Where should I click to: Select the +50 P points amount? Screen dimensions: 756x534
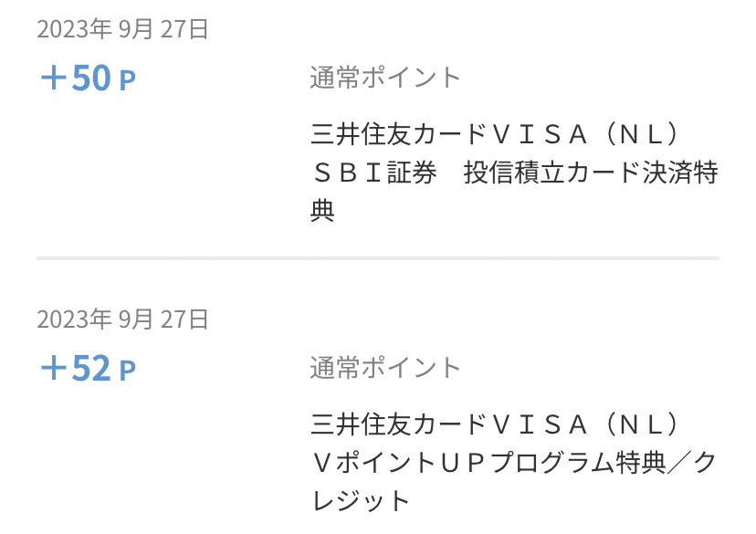[x=88, y=79]
